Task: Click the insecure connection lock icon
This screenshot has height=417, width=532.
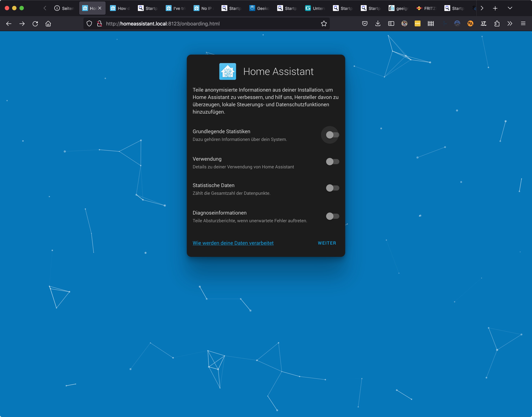Action: coord(99,24)
